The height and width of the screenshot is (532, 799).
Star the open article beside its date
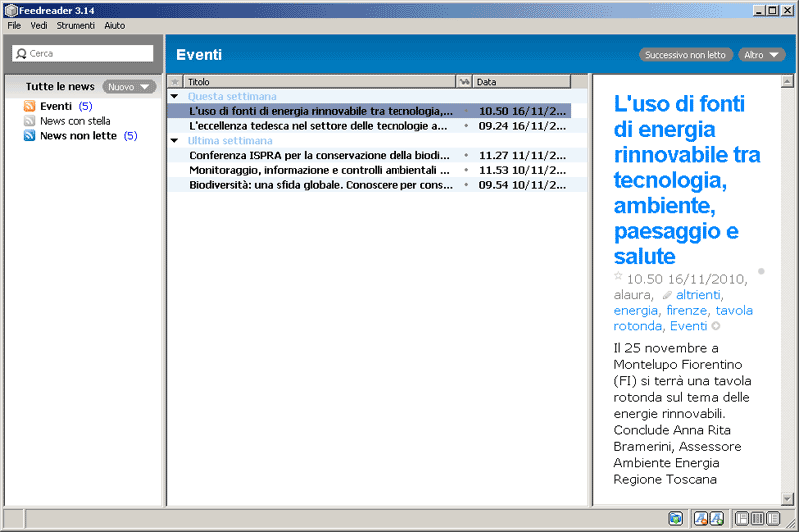click(618, 276)
